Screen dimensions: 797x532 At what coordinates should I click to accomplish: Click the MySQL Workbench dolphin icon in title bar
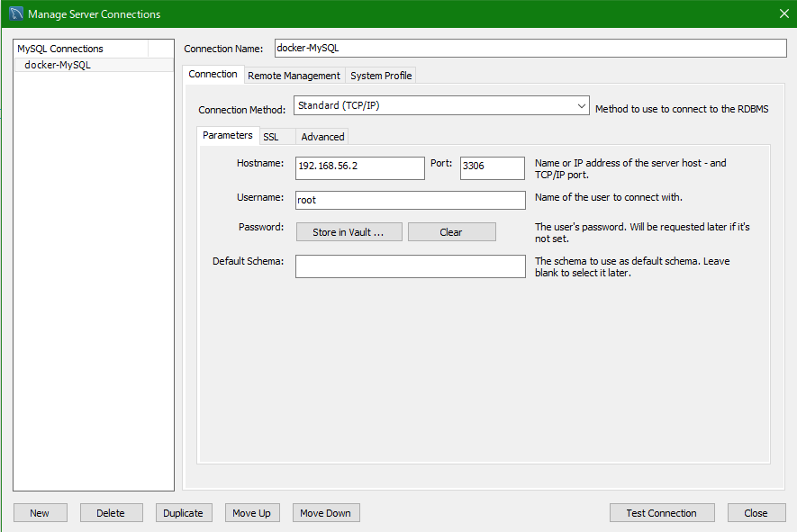(x=16, y=14)
